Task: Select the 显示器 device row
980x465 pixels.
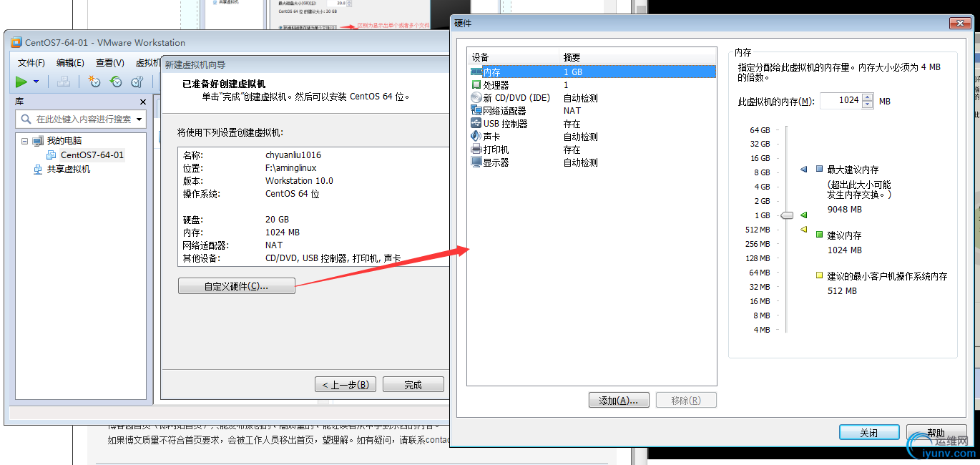Action: [592, 162]
